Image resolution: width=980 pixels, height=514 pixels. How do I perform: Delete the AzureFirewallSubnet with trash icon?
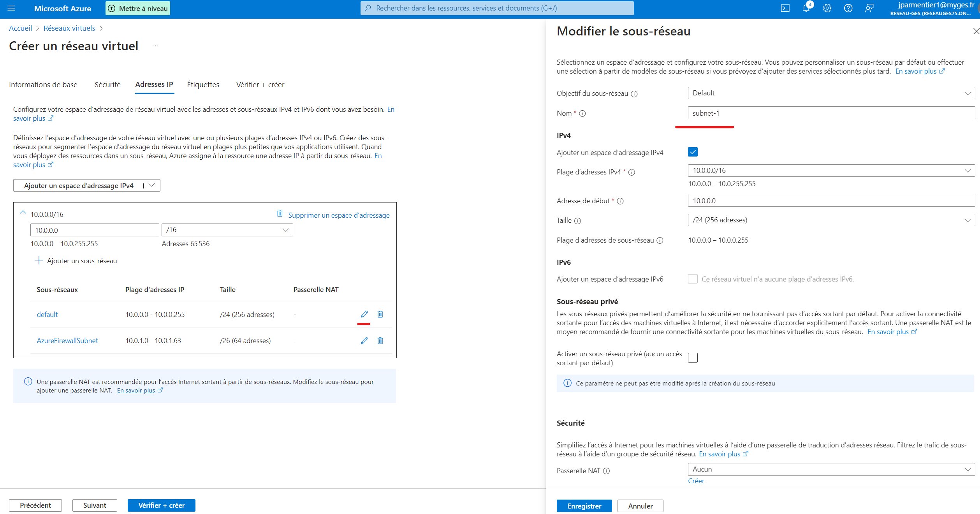[380, 340]
